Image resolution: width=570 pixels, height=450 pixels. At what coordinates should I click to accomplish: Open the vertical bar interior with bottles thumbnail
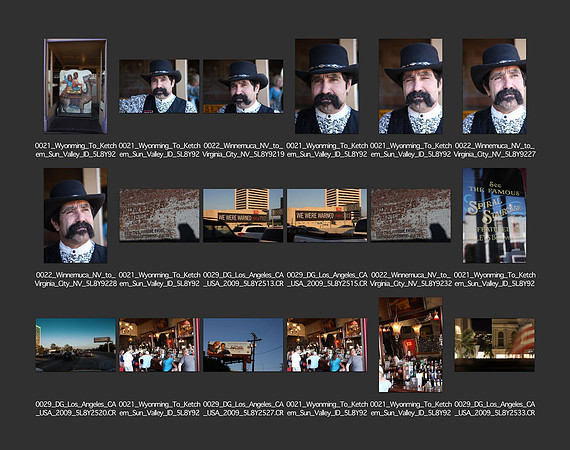[x=411, y=345]
